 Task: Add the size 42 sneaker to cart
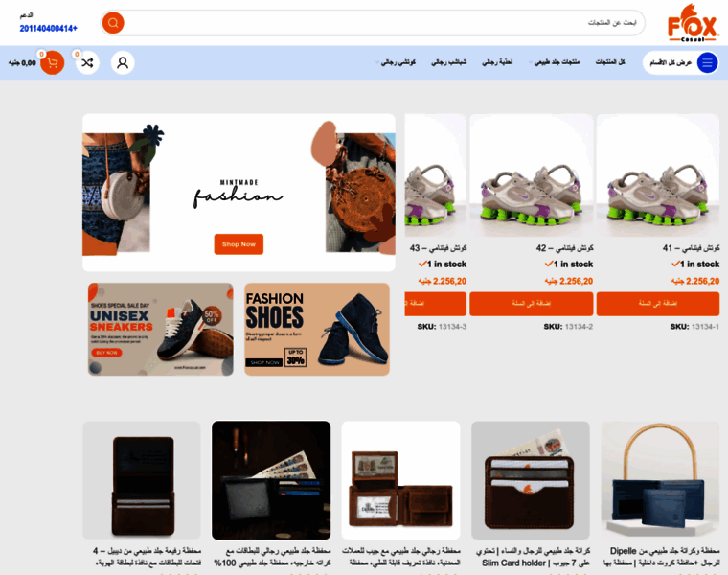tap(531, 303)
